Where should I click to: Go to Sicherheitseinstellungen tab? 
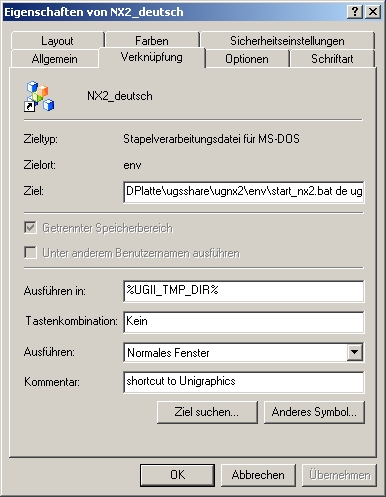(287, 41)
